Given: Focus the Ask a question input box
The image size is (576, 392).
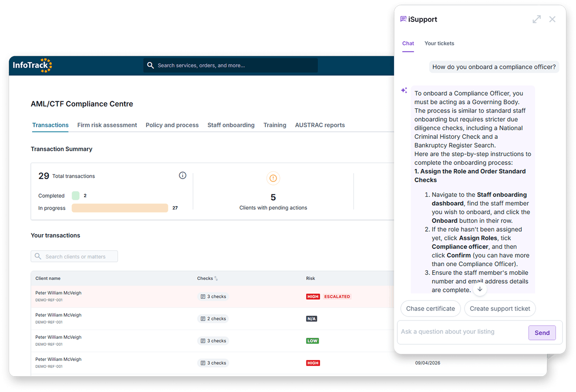Looking at the screenshot, I should tap(462, 332).
